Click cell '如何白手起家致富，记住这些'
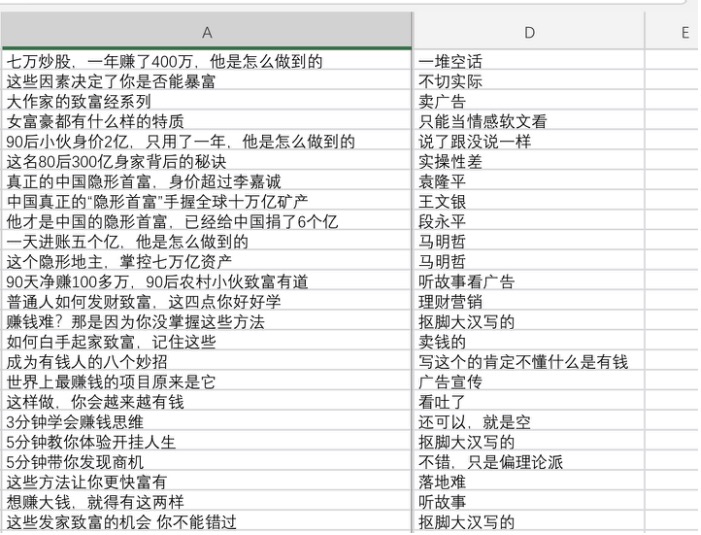701x535 pixels. [x=207, y=341]
